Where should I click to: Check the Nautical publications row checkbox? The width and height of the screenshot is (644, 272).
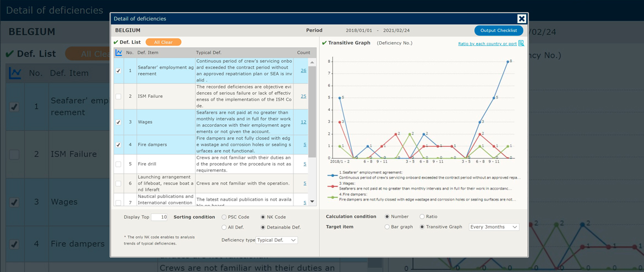[x=118, y=203]
